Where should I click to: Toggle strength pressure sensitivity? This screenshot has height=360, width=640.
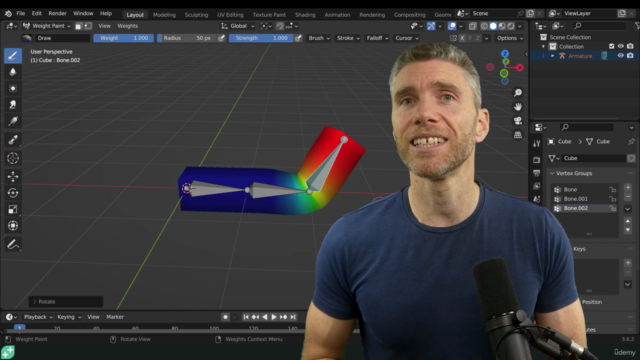pyautogui.click(x=298, y=38)
